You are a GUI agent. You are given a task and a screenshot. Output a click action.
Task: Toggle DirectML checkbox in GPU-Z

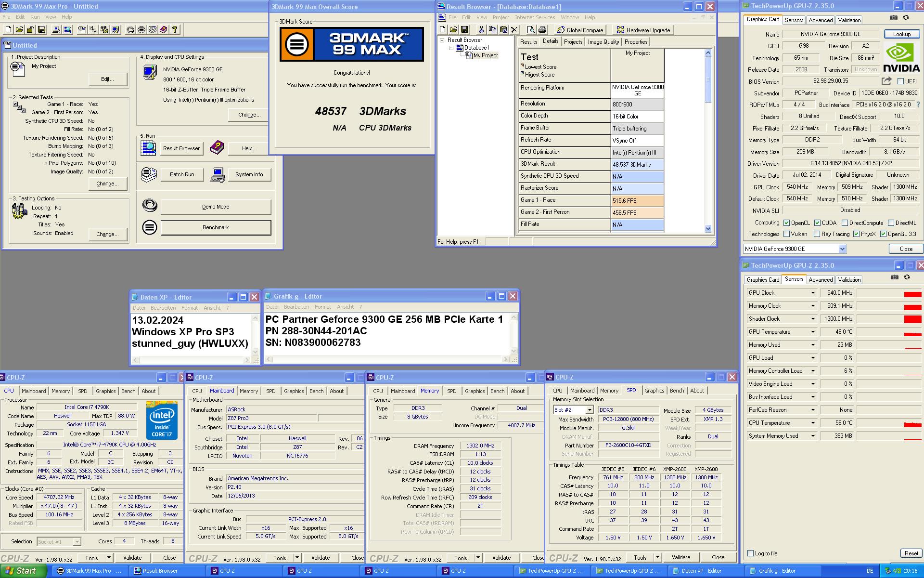(891, 223)
